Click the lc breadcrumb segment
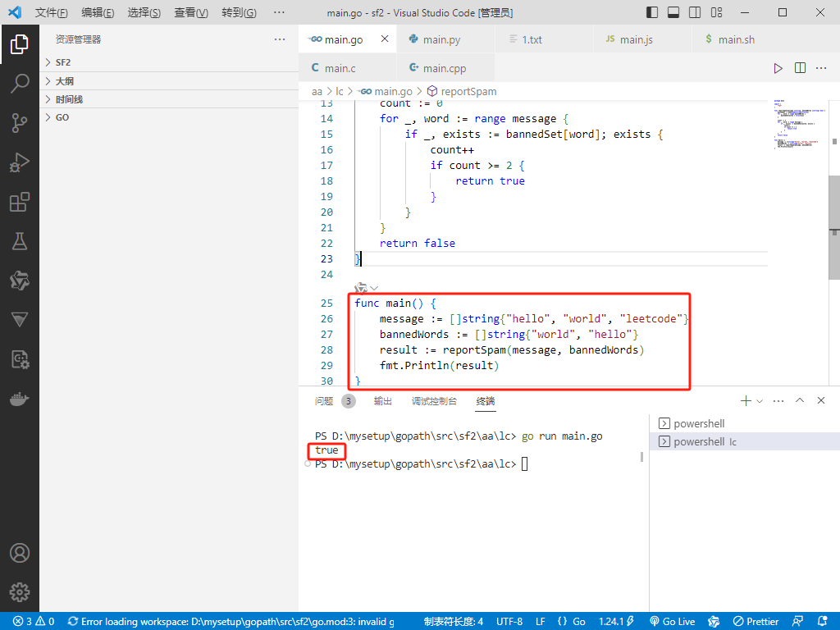 (339, 92)
